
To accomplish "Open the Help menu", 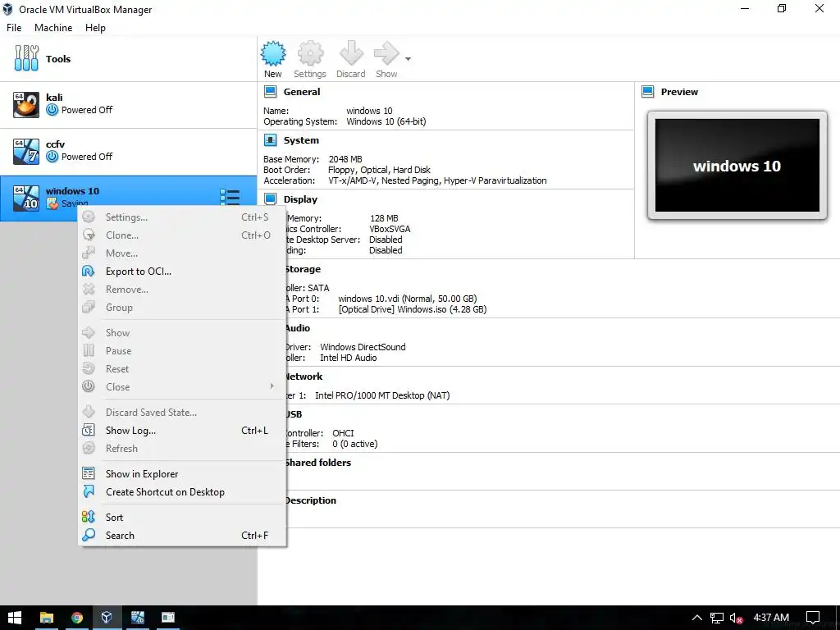I will (x=95, y=28).
